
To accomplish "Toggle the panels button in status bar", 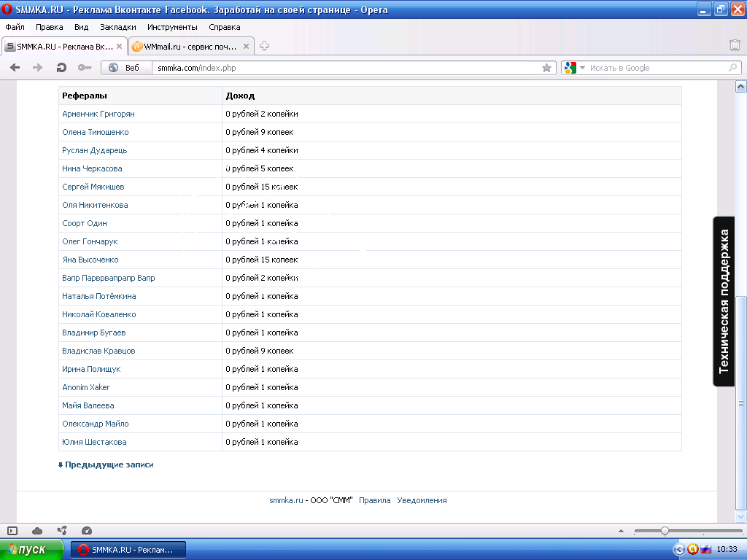I will coord(12,531).
